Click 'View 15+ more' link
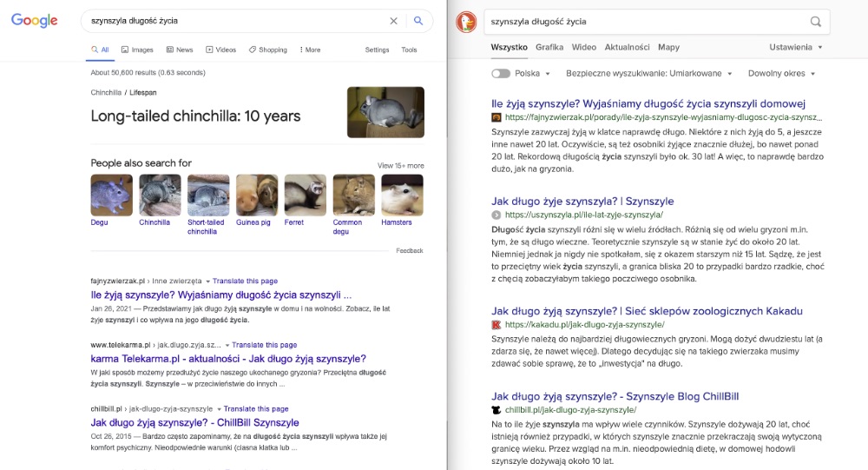 pos(400,165)
